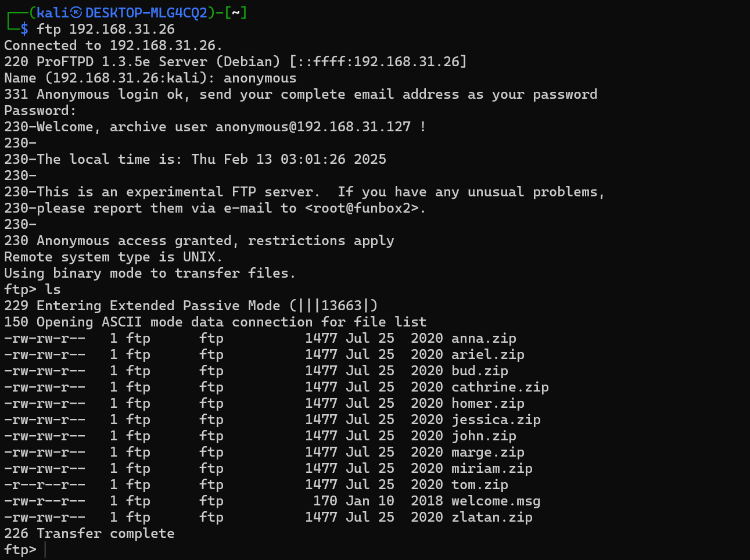This screenshot has width=750, height=560.
Task: Click the anna.zip filename
Action: point(483,338)
